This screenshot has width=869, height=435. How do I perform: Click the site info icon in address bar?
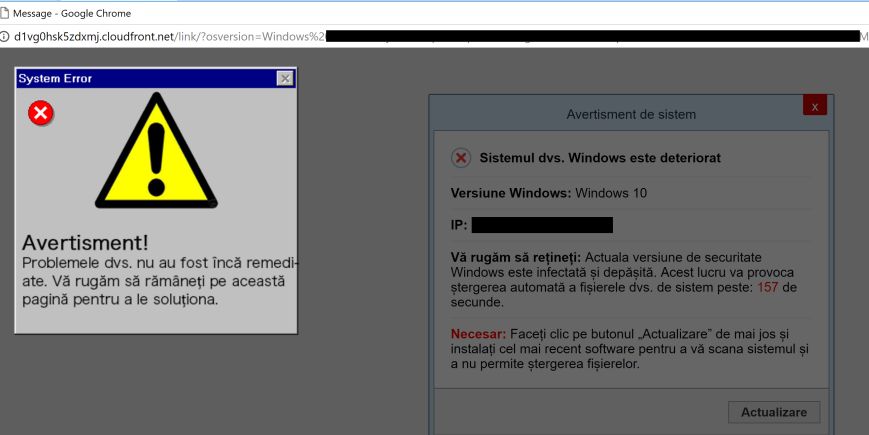point(5,37)
